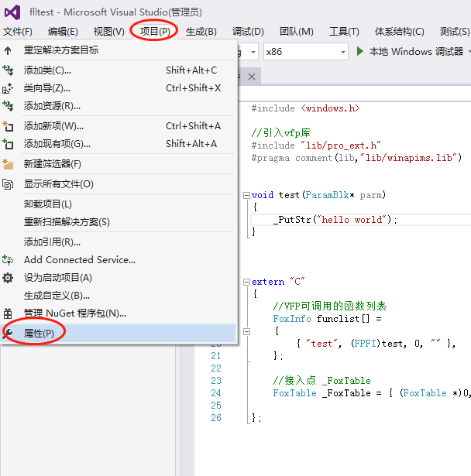Select 显示所有文件(O) menu item
This screenshot has height=476, width=471.
click(119, 184)
